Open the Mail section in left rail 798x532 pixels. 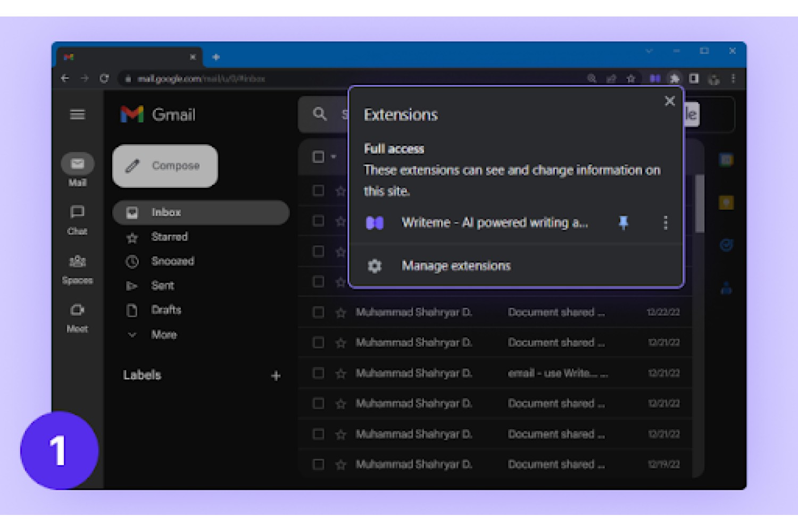pos(78,170)
